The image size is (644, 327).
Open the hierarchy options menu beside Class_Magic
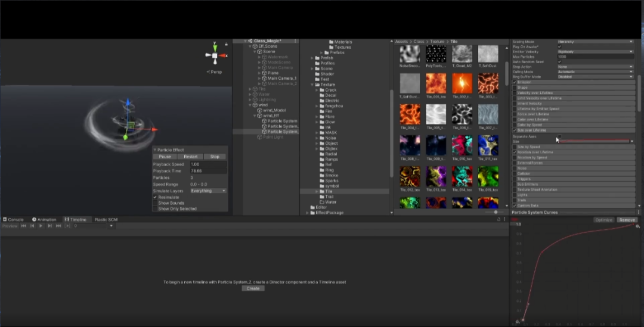[295, 41]
